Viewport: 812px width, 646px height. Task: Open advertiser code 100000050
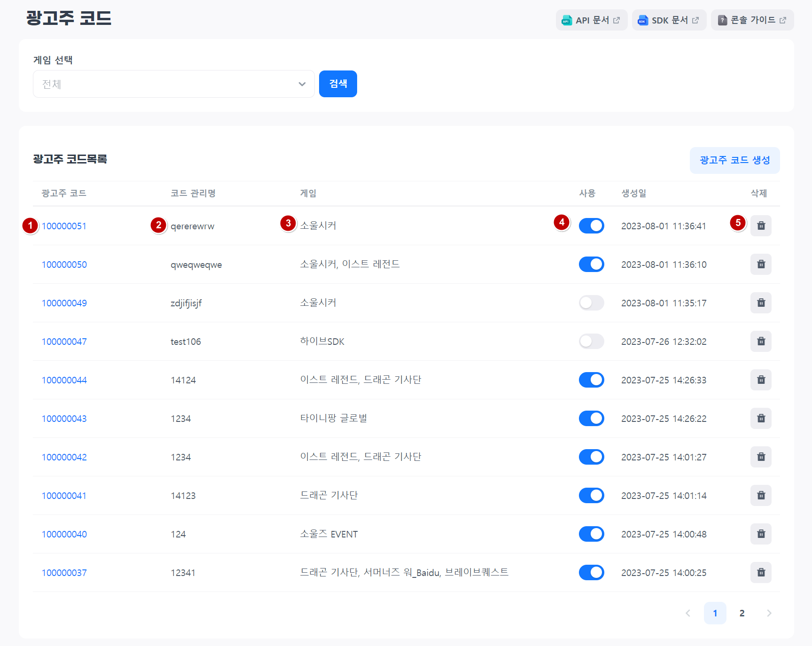64,265
